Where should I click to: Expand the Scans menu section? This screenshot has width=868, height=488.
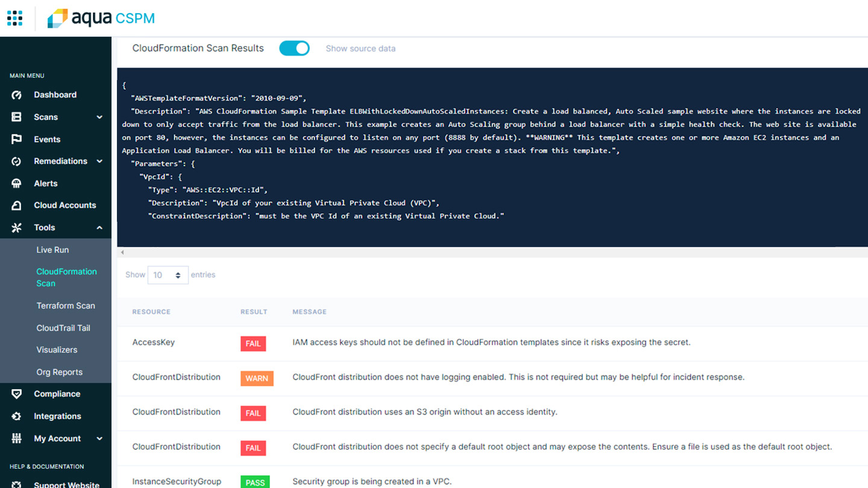point(98,117)
